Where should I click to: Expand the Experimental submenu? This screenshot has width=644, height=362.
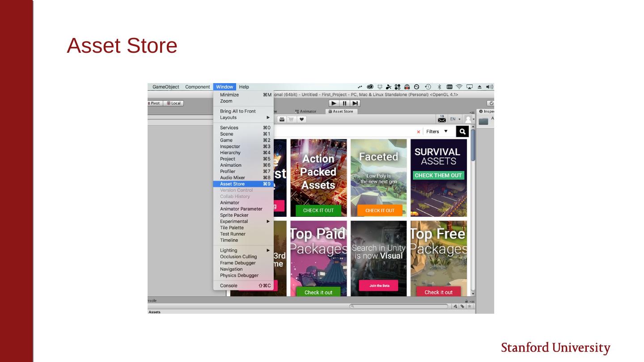243,222
